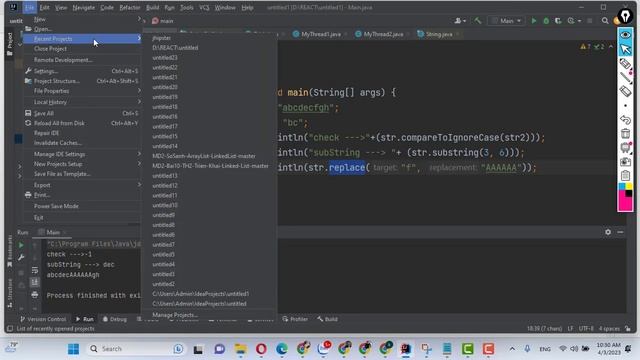This screenshot has width=640, height=360.
Task: Click the Windows Start button
Action: 73,349
